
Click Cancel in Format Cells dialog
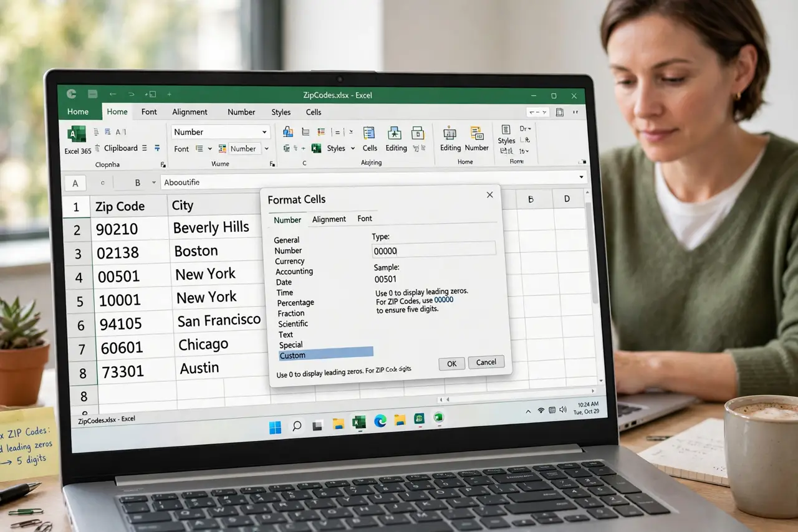point(486,362)
